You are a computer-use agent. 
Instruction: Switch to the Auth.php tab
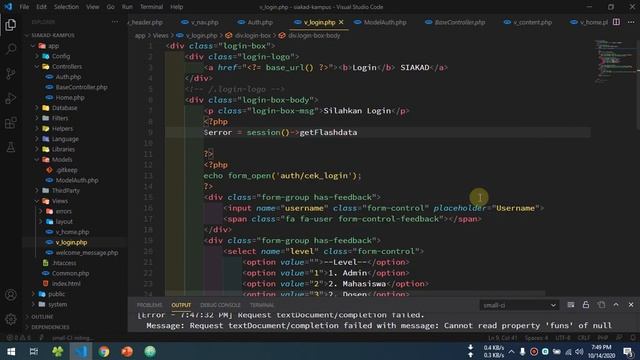click(260, 22)
